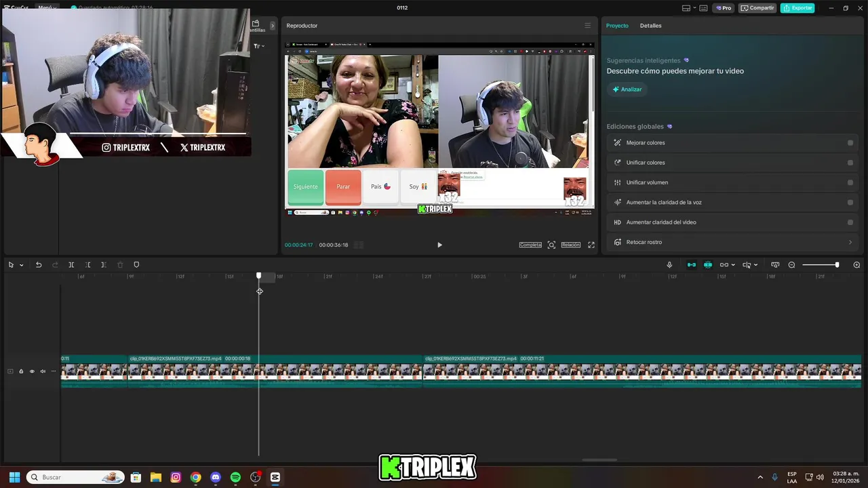Switch to the Proyecto tab
The height and width of the screenshot is (488, 868).
pos(617,26)
